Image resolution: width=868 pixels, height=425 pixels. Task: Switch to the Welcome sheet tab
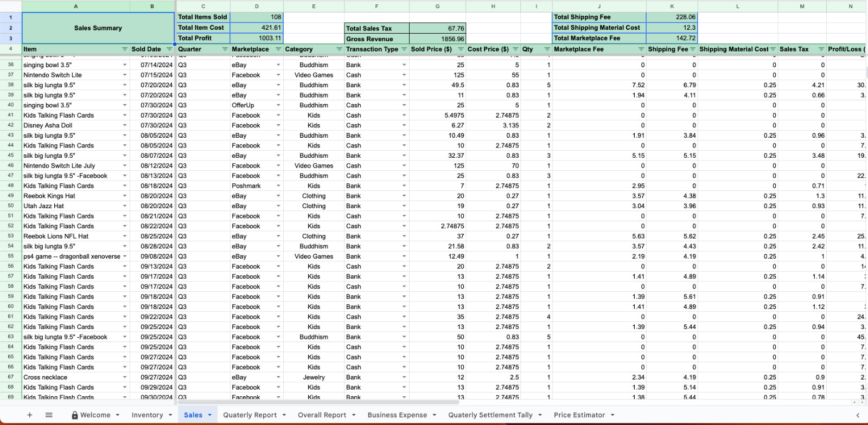point(95,415)
